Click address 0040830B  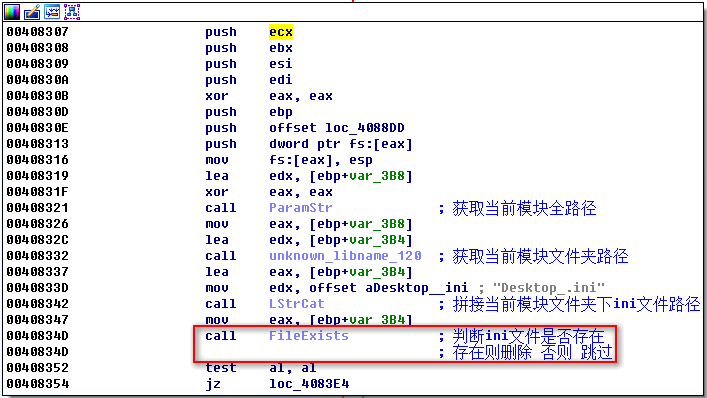37,96
